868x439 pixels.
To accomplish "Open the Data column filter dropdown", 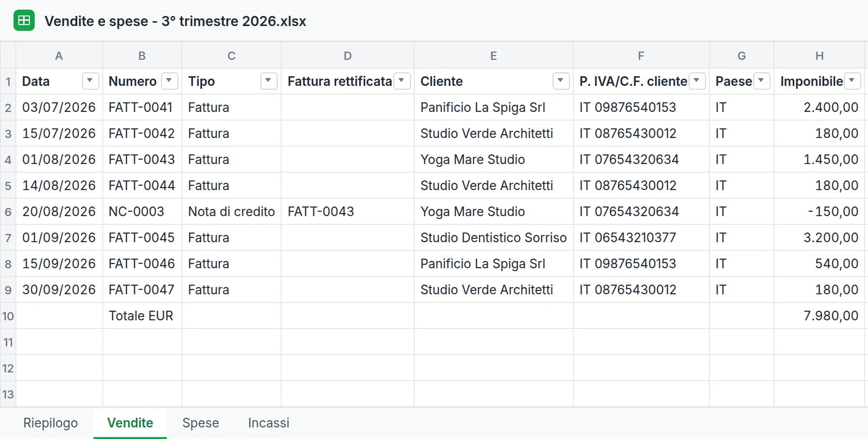I will (x=90, y=81).
